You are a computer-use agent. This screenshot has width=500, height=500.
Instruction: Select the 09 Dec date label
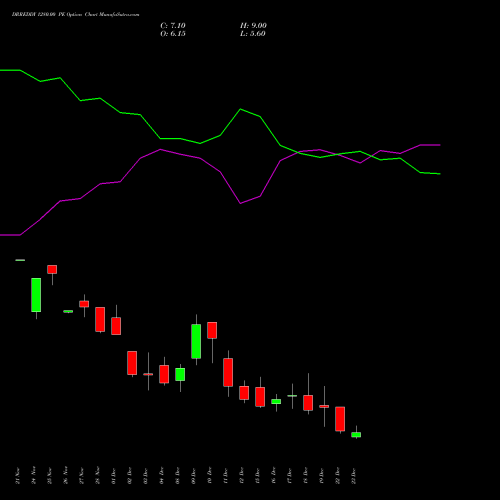tap(193, 476)
